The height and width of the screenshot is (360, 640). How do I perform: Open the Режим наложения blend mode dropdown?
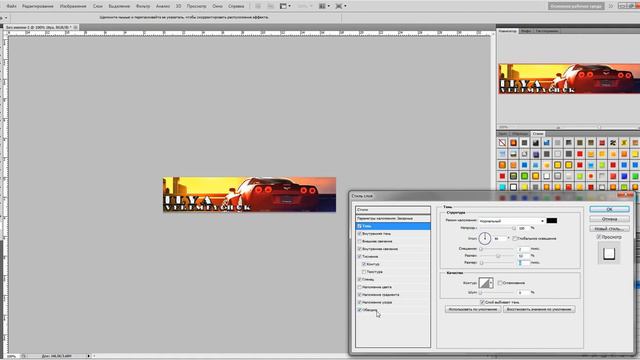point(511,221)
